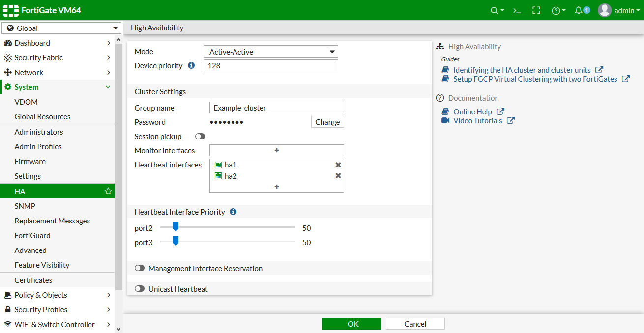Enable the Unicast Heartbeat switch
This screenshot has width=644, height=333.
pyautogui.click(x=140, y=289)
